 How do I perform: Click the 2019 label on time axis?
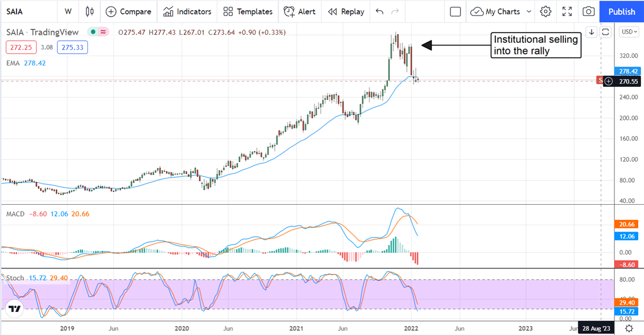(x=67, y=327)
